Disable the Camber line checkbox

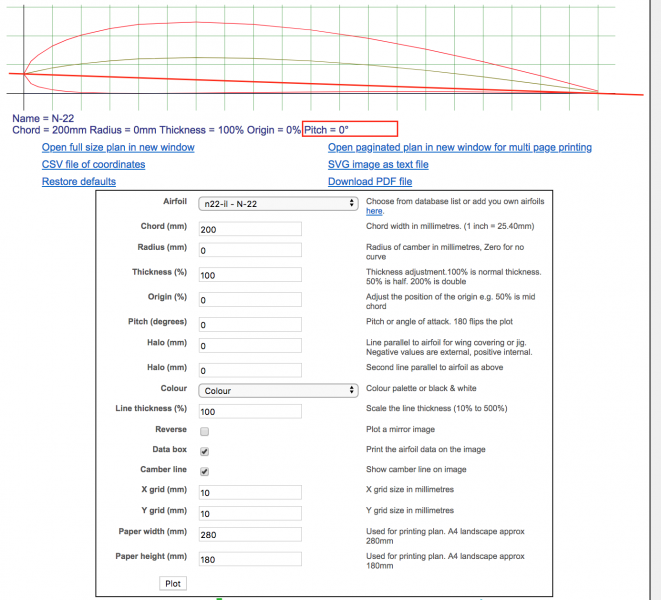click(x=205, y=471)
